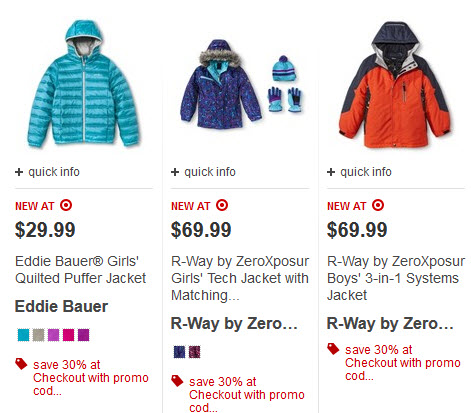
Task: Click Target bullseye logo on Girls' Tech Jacket
Action: (x=222, y=205)
